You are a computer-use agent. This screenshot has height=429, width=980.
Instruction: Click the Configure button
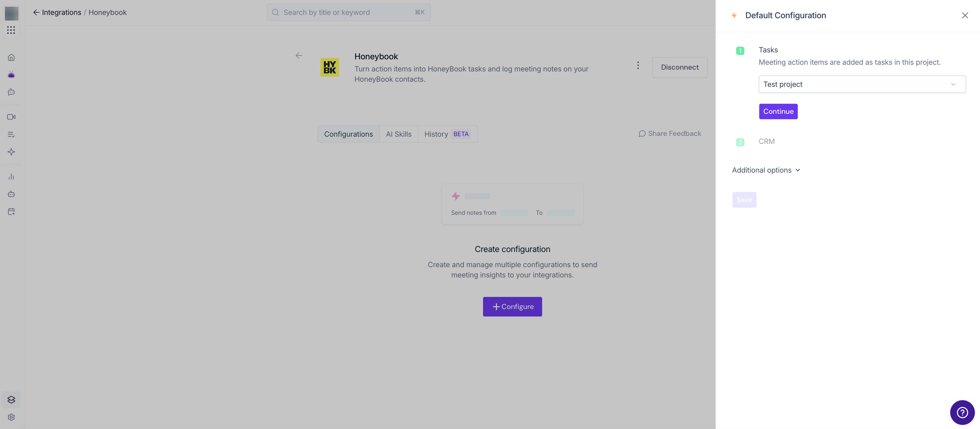pyautogui.click(x=512, y=306)
